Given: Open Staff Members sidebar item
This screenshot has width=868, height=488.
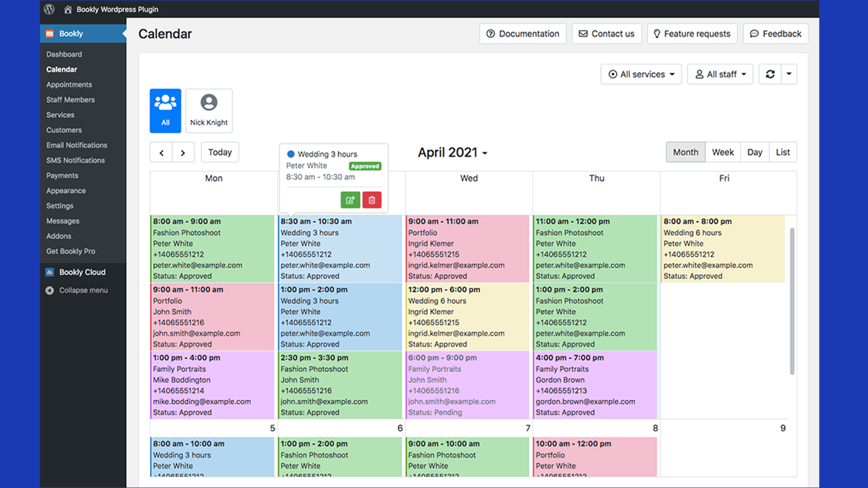Looking at the screenshot, I should (x=70, y=100).
